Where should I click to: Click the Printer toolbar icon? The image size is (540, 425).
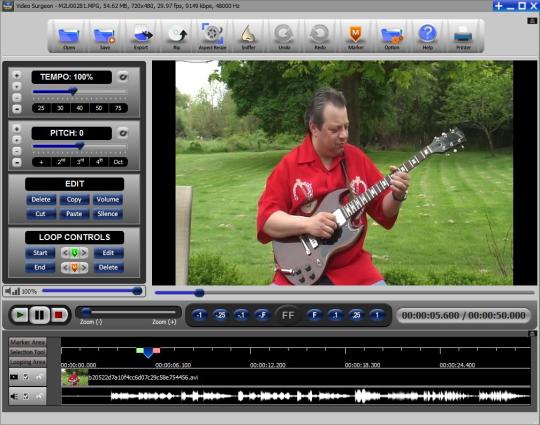[463, 37]
